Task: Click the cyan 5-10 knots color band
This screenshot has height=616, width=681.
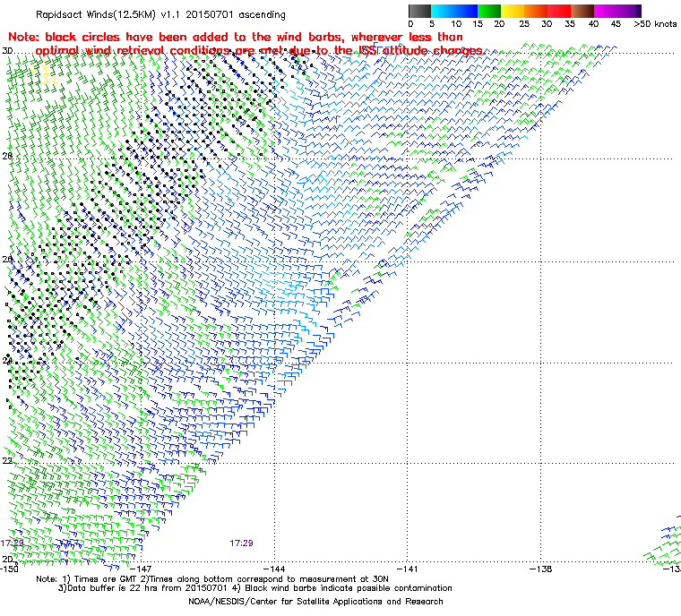Action: [x=442, y=11]
